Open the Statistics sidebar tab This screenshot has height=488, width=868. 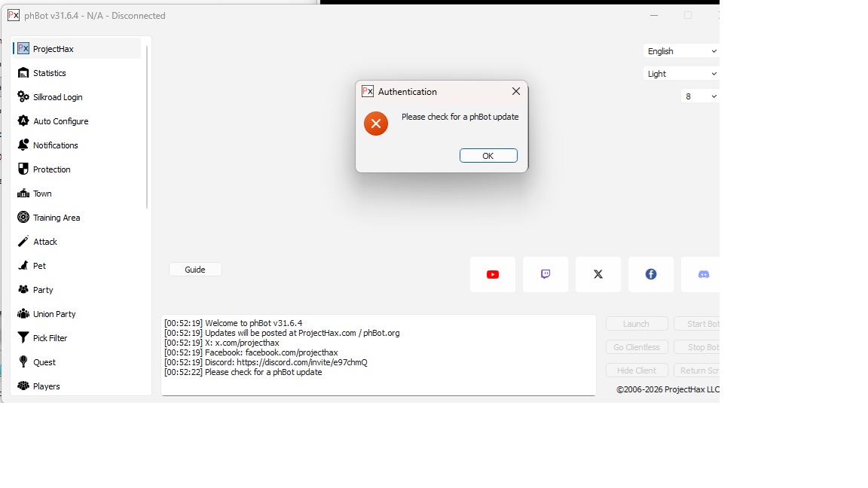pyautogui.click(x=50, y=73)
